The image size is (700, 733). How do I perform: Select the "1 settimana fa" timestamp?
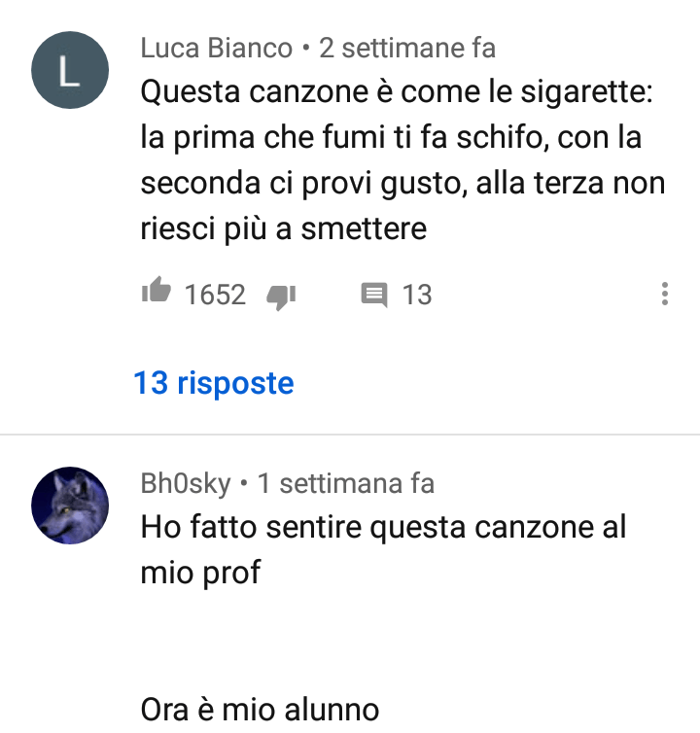tap(345, 483)
